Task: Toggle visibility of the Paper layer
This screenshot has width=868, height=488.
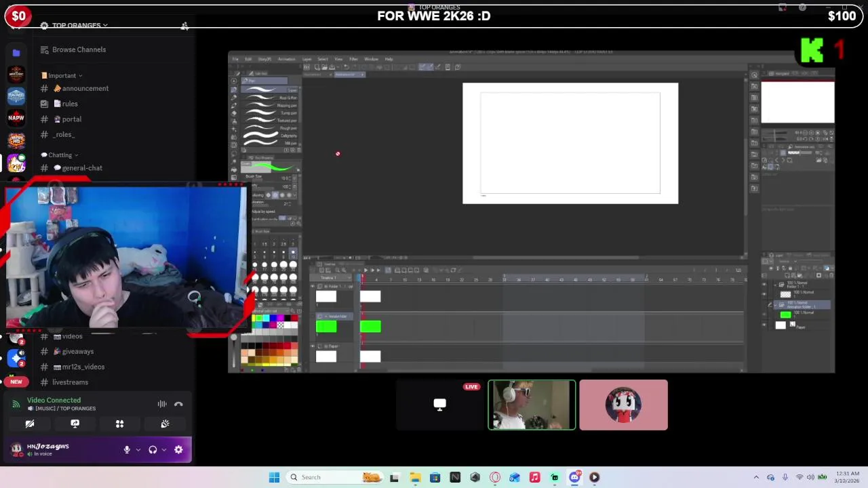Action: point(765,326)
